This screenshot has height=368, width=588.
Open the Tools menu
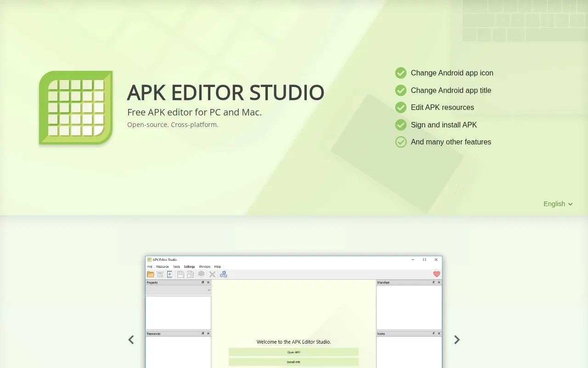(176, 267)
